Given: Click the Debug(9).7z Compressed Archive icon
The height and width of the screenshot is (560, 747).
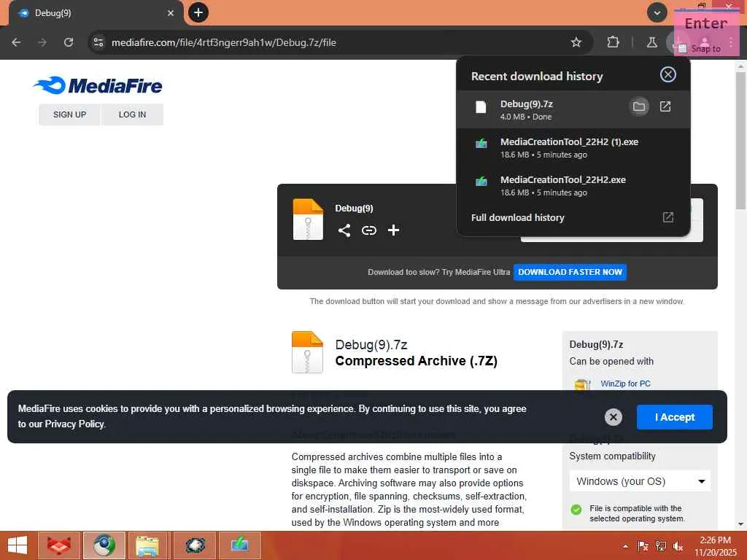Looking at the screenshot, I should 307,352.
